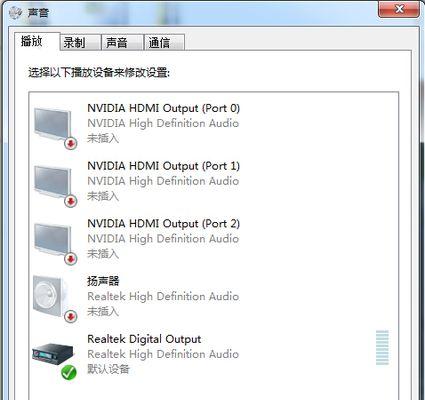
Task: Click the red unplugged arrow badge on 扬声器
Action: (x=71, y=316)
